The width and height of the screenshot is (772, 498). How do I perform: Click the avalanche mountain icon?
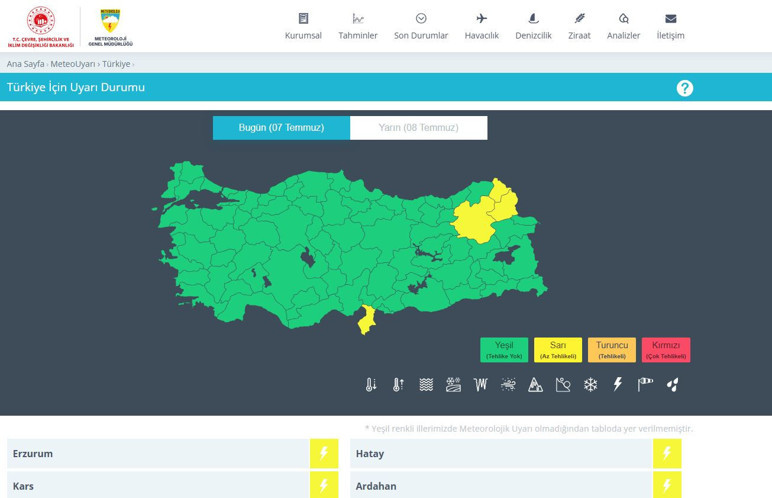pyautogui.click(x=535, y=384)
